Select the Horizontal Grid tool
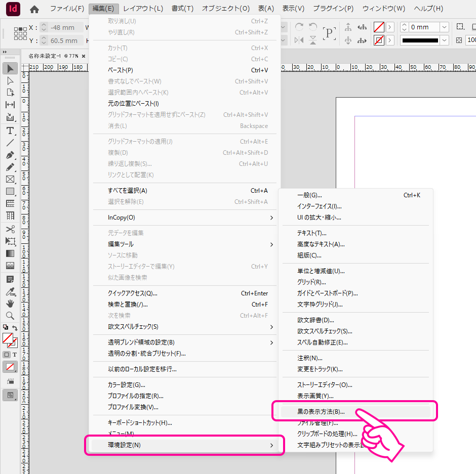 point(10,203)
